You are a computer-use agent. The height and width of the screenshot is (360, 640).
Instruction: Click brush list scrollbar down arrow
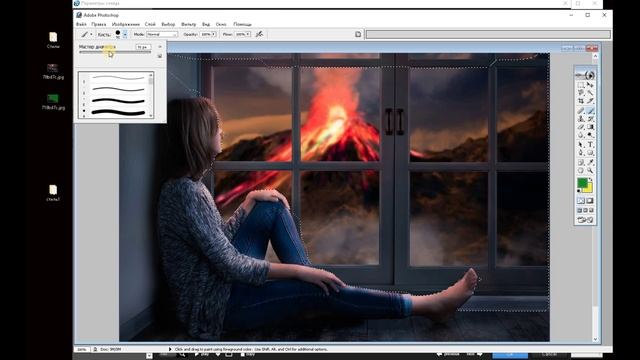(x=151, y=116)
